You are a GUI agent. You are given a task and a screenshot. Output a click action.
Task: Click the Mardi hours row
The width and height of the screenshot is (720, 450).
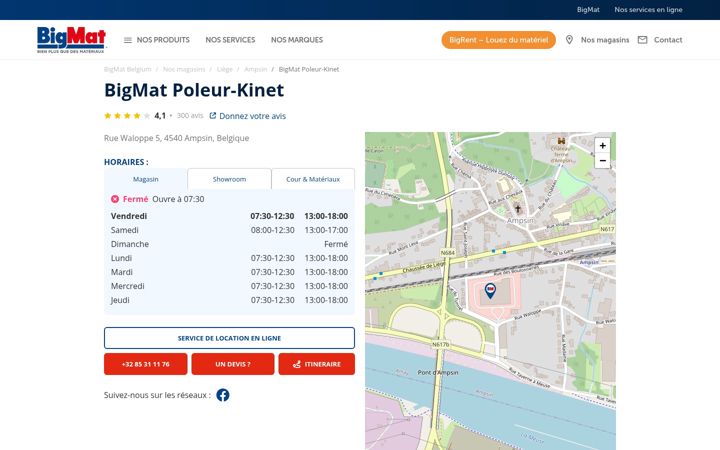229,272
